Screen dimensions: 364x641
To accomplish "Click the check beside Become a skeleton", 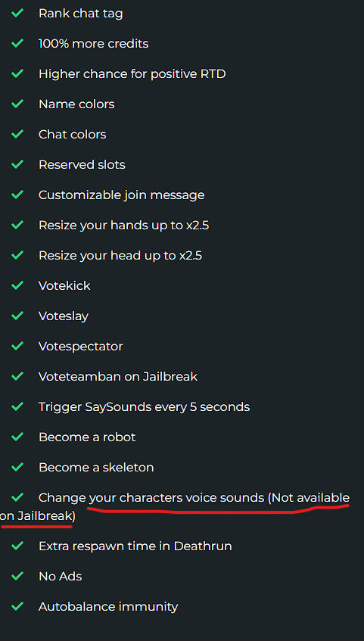I will [x=17, y=467].
